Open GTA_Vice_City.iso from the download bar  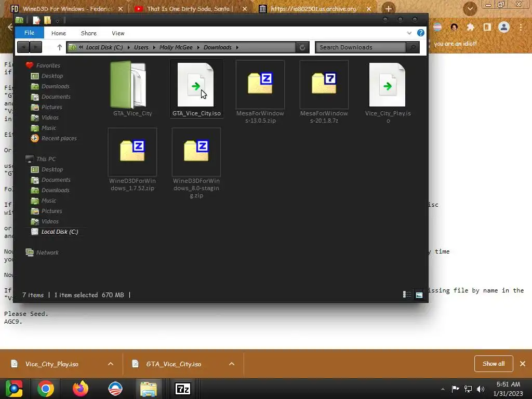(174, 364)
